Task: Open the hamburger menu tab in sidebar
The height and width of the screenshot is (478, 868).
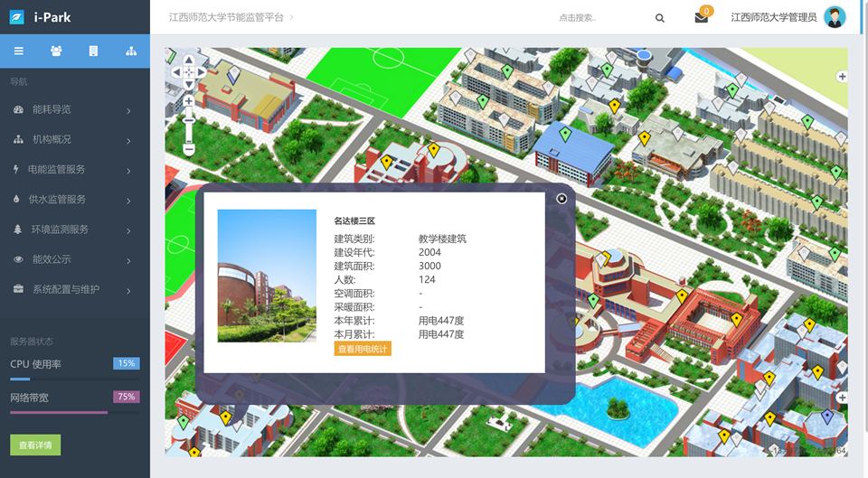Action: [18, 52]
